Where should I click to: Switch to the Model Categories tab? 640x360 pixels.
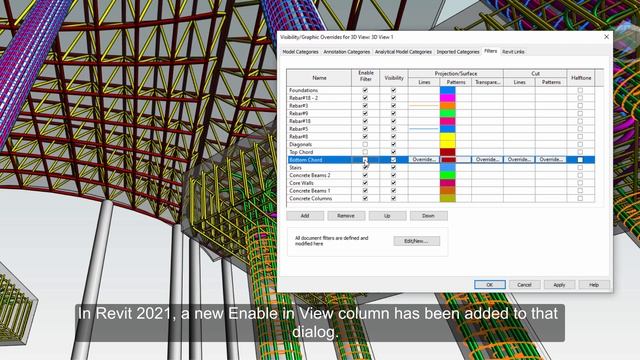point(300,52)
